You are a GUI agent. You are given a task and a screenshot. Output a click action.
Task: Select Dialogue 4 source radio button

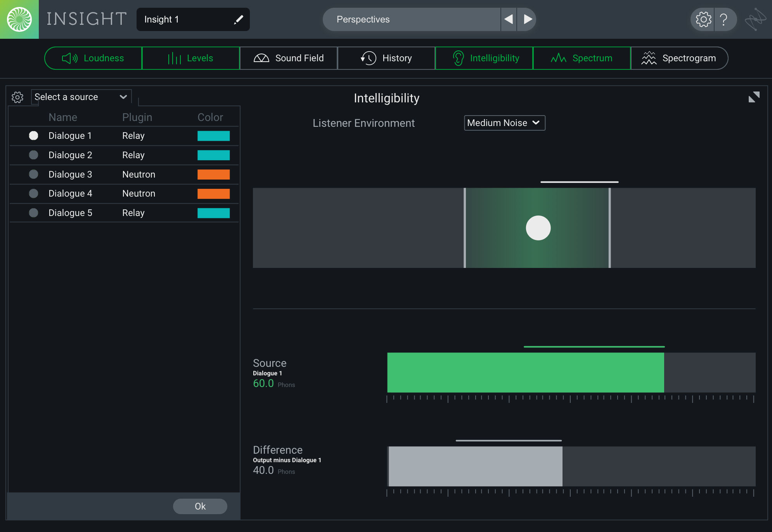click(x=34, y=193)
